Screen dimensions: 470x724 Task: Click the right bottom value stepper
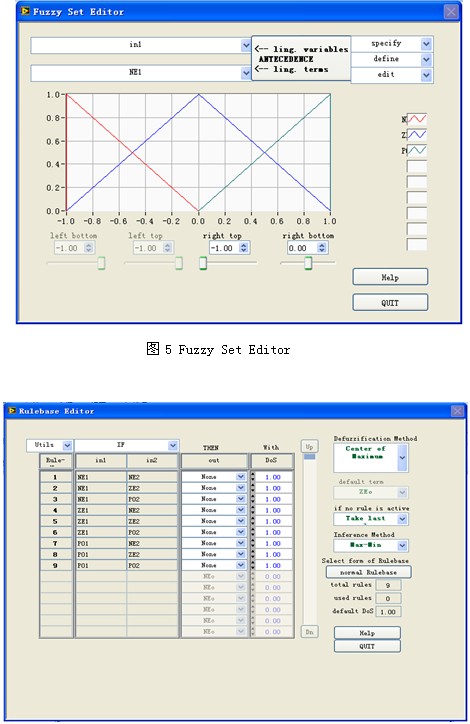click(x=322, y=248)
